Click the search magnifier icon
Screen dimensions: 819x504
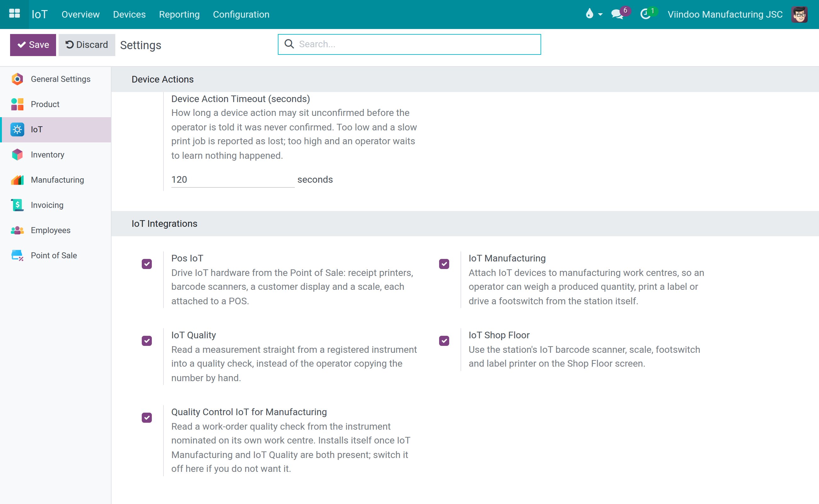(x=289, y=44)
